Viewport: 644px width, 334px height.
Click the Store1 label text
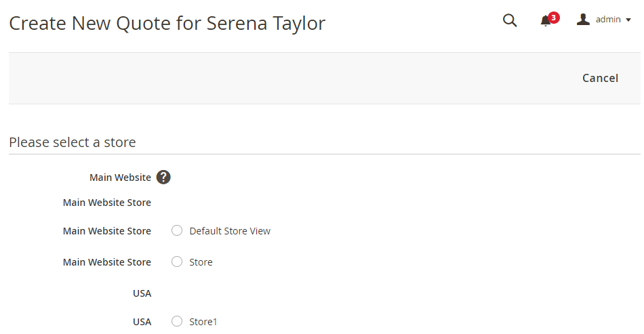tap(203, 322)
